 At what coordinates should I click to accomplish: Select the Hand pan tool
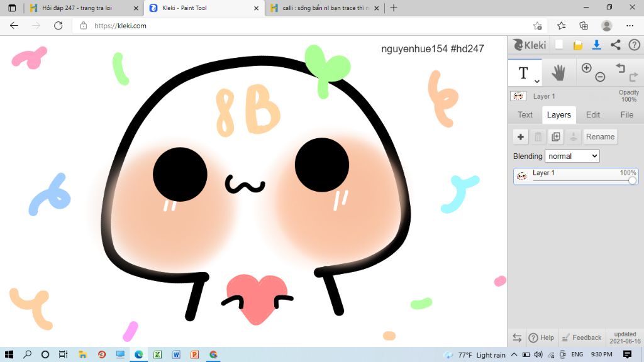(558, 73)
